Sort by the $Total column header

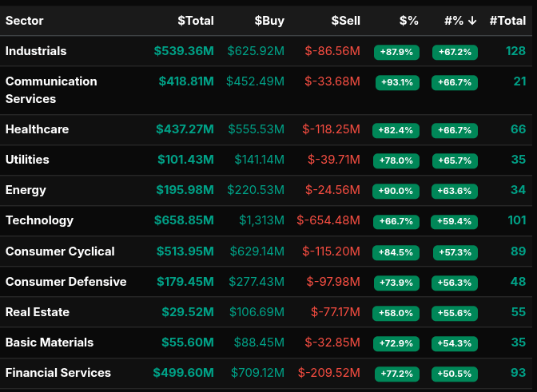(196, 21)
